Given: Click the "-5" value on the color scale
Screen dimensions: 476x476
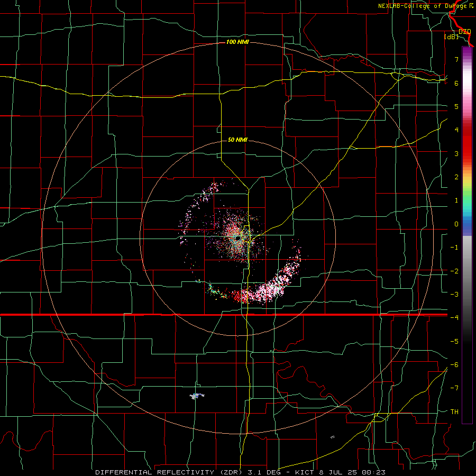Looking at the screenshot, I should 454,342.
